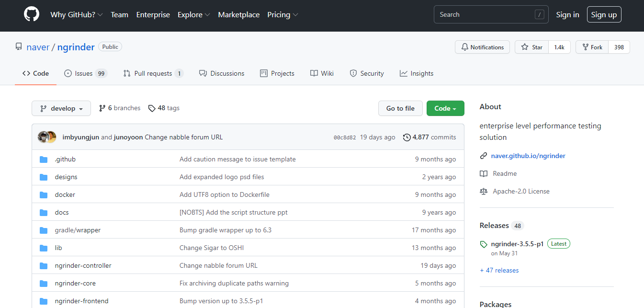Open the imbyungjun author link
The width and height of the screenshot is (644, 308).
[80, 137]
